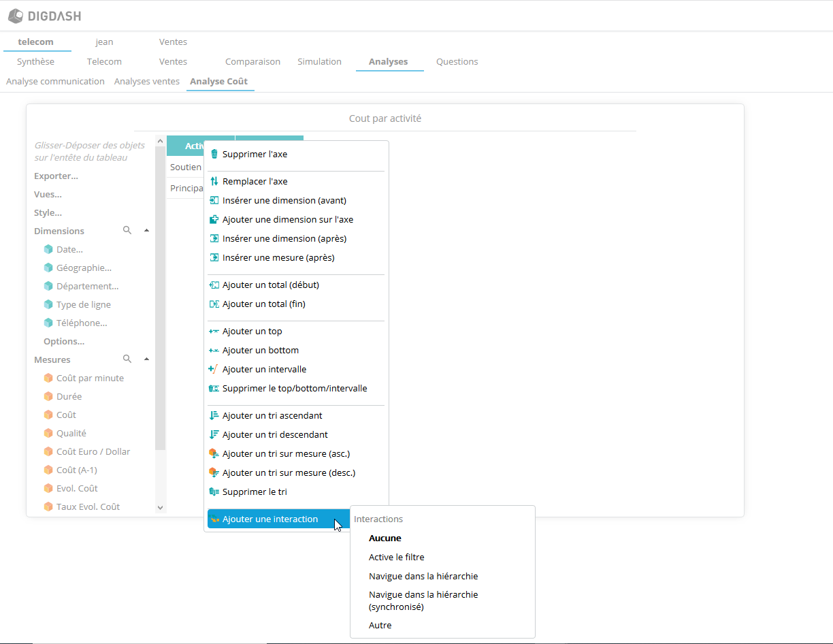Select the Evol. Coût measure
833x644 pixels.
pyautogui.click(x=77, y=488)
